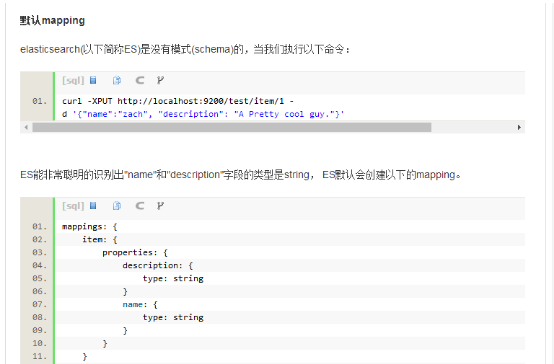Click fork snippet icon in mappings code block
The width and height of the screenshot is (554, 364).
pos(160,206)
